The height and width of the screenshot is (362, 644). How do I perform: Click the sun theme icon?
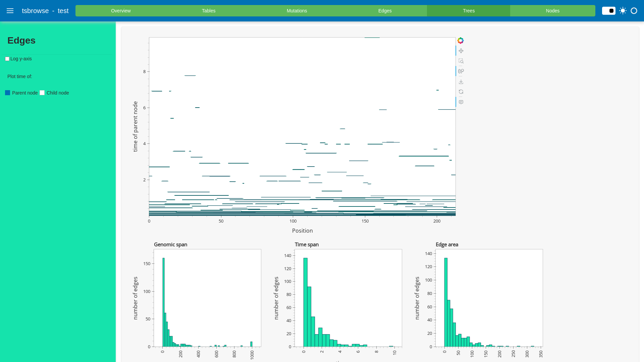[623, 11]
